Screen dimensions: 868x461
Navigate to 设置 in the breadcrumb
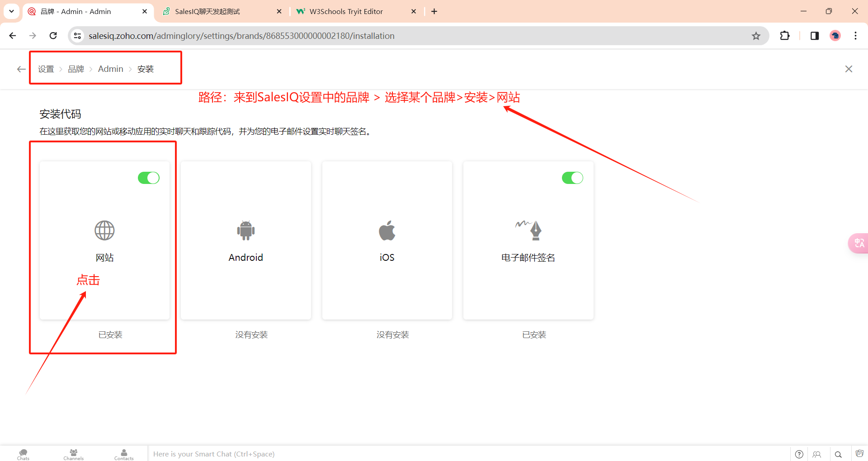(x=46, y=69)
